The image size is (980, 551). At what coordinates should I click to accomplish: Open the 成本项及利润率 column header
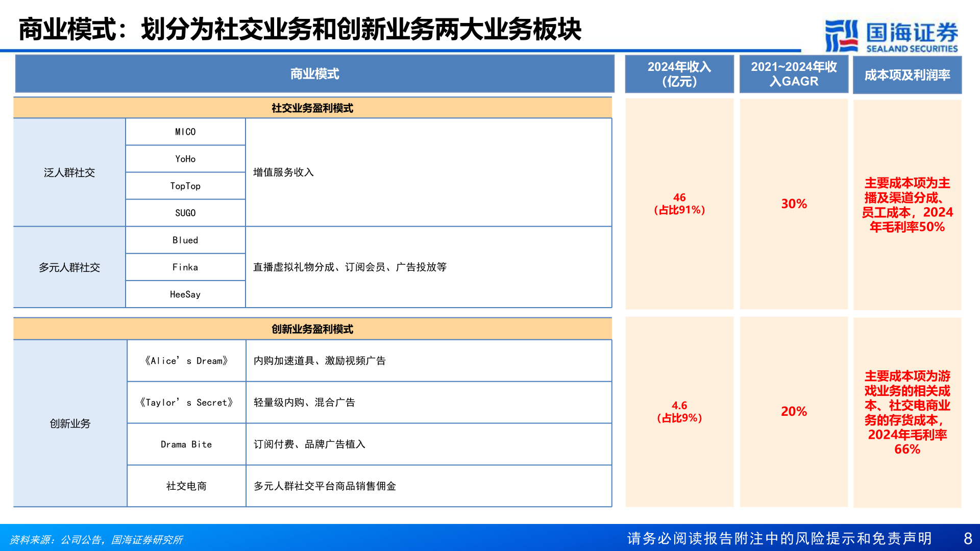click(907, 74)
